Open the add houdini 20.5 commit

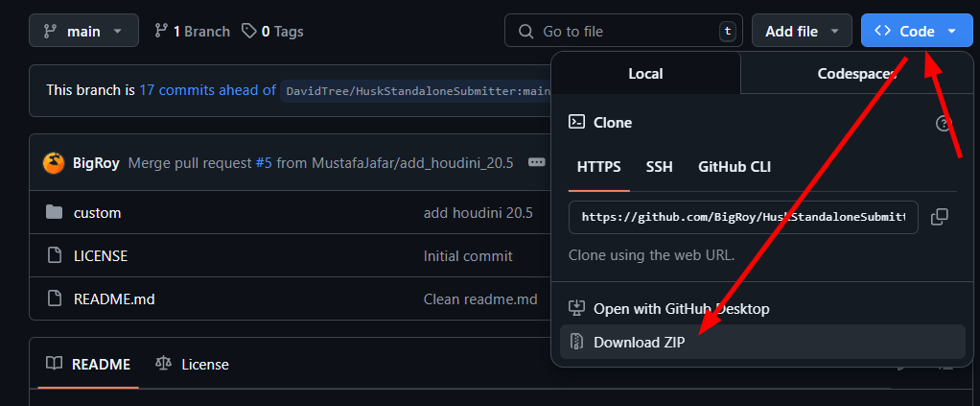click(478, 213)
